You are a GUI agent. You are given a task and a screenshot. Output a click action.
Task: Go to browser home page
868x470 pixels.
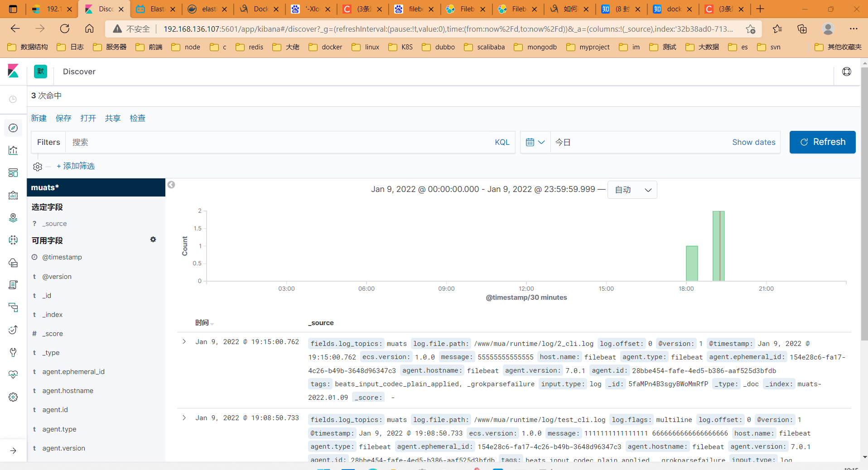(x=89, y=29)
